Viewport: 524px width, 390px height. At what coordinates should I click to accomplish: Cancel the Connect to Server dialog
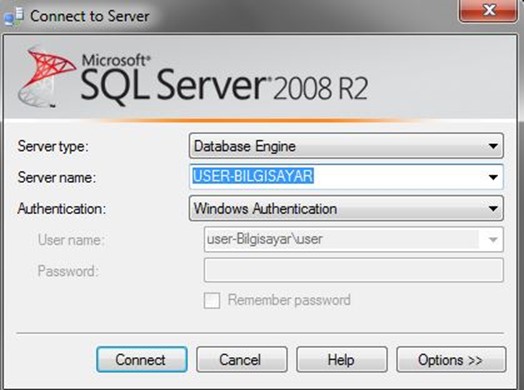(x=242, y=360)
